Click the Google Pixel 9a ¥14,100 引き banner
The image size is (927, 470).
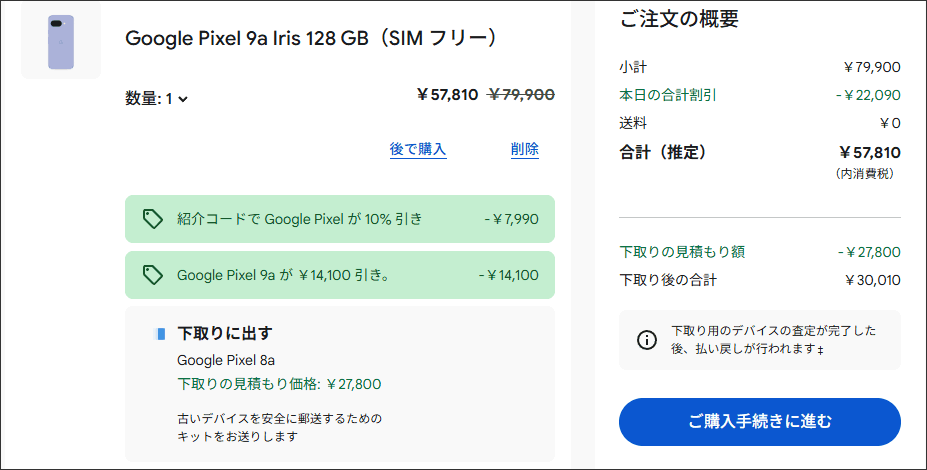point(339,275)
